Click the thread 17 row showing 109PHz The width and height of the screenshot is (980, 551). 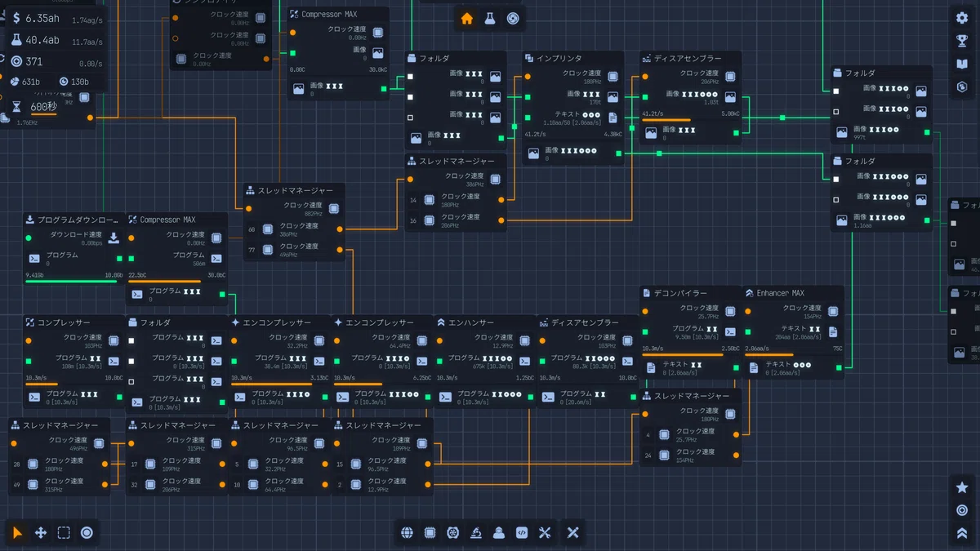point(177,464)
